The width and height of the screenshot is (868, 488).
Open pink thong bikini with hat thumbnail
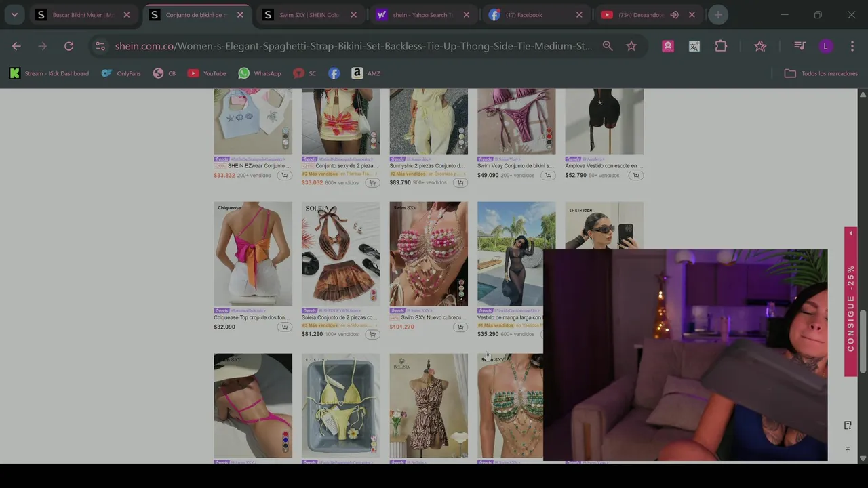[x=253, y=405]
